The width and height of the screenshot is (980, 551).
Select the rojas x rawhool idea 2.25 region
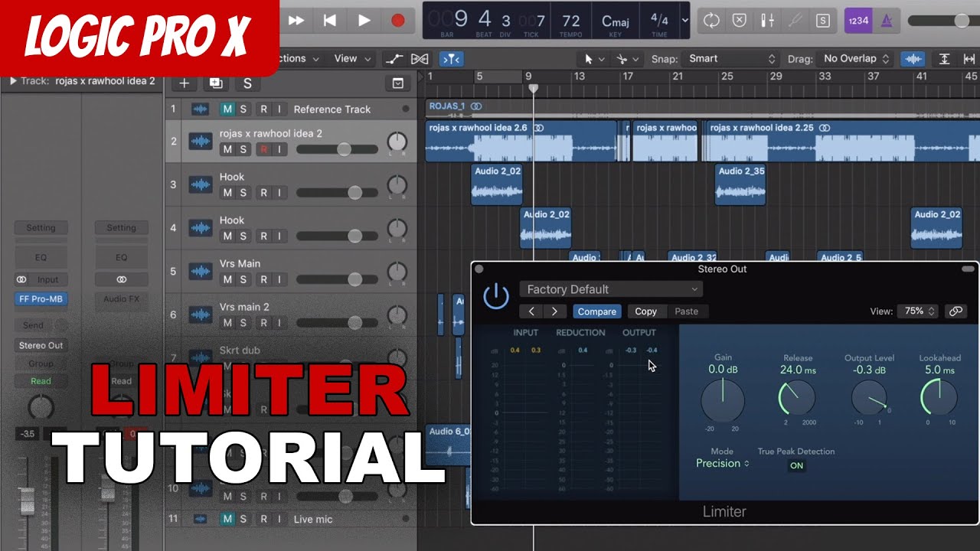(x=842, y=141)
